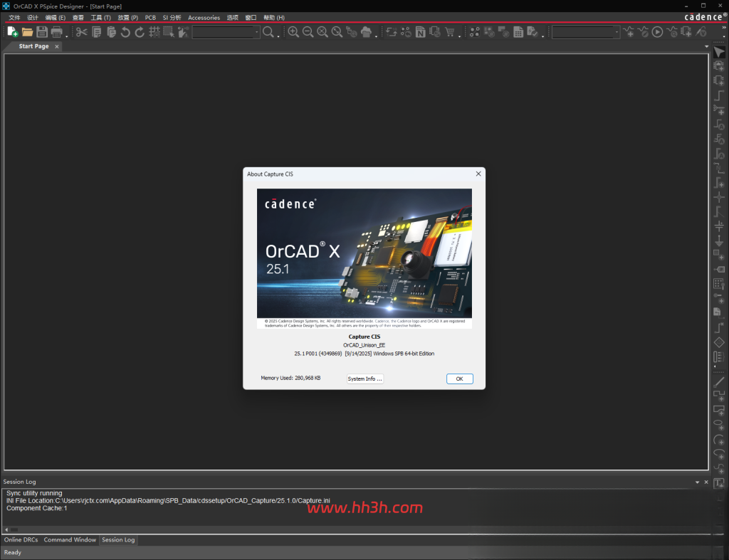Viewport: 729px width, 560px height.
Task: Select the pointer tool in right palette
Action: tap(719, 52)
